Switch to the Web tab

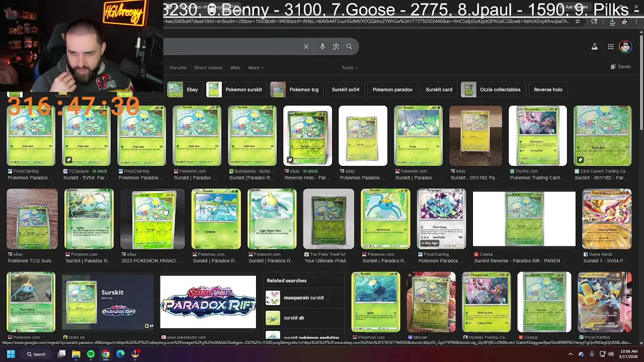pyautogui.click(x=235, y=67)
